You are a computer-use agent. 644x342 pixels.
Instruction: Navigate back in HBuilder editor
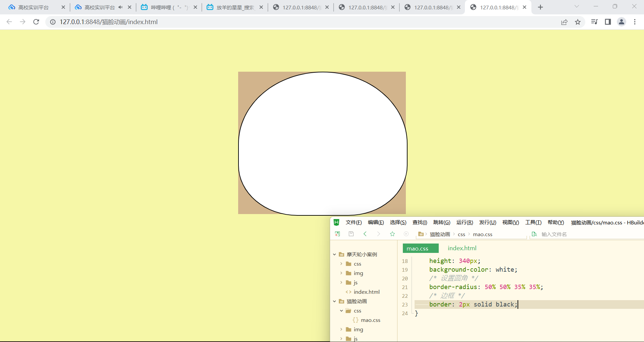pos(365,234)
